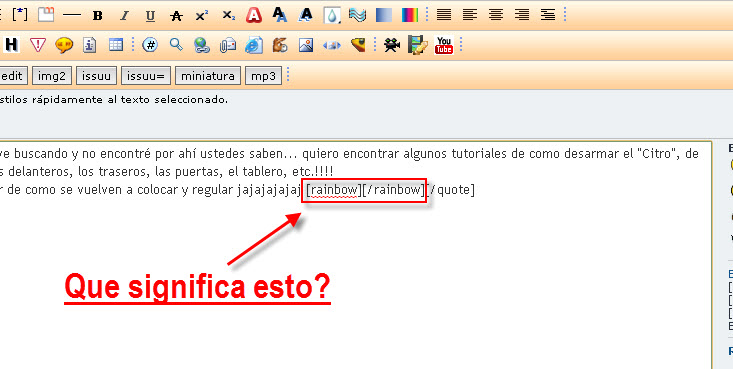Click the issuu= tag button
The image size is (733, 369).
[x=145, y=76]
